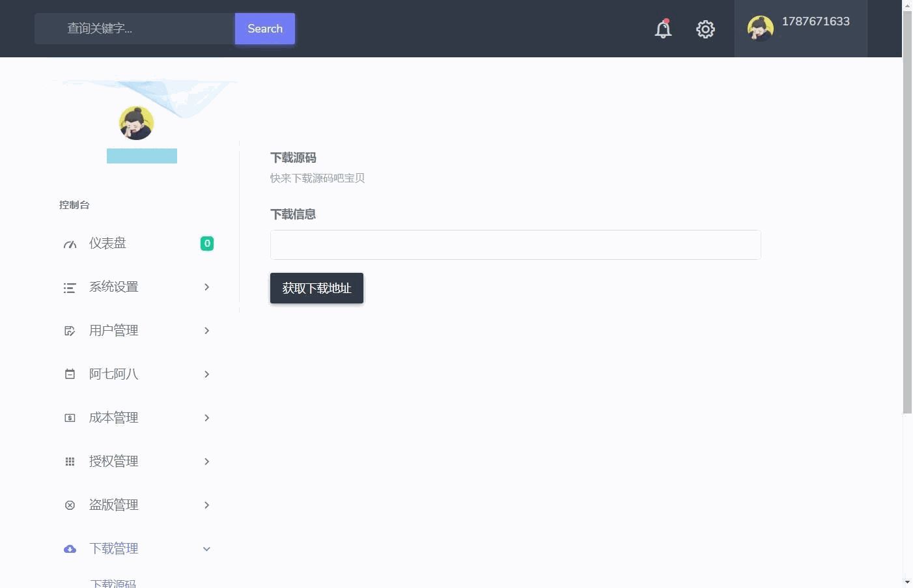This screenshot has height=588, width=913.
Task: Focus the 下载信息 input field
Action: (515, 245)
